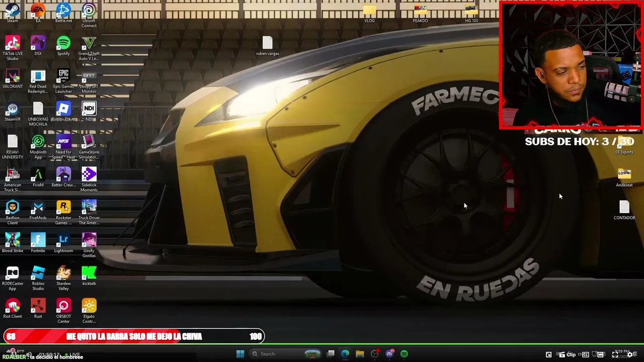This screenshot has width=644, height=362.
Task: Select the Goofy Gorillas icon
Action: pyautogui.click(x=89, y=246)
